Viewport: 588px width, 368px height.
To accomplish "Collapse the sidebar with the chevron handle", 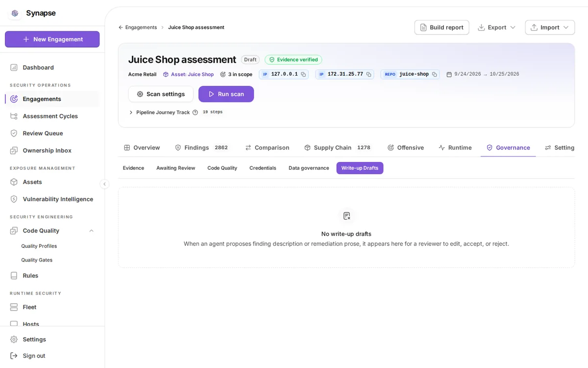I will 104,184.
